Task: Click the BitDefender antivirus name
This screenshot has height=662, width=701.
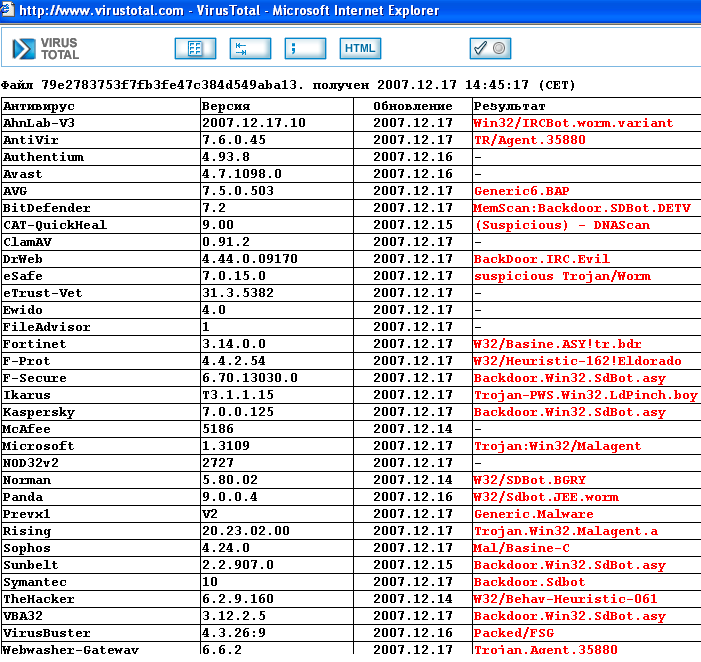Action: (x=47, y=208)
